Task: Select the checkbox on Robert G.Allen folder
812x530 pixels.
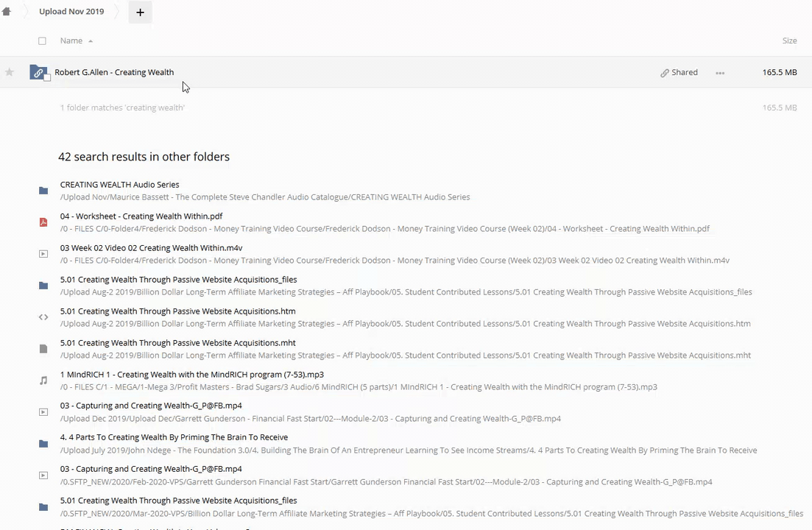Action: tap(47, 78)
